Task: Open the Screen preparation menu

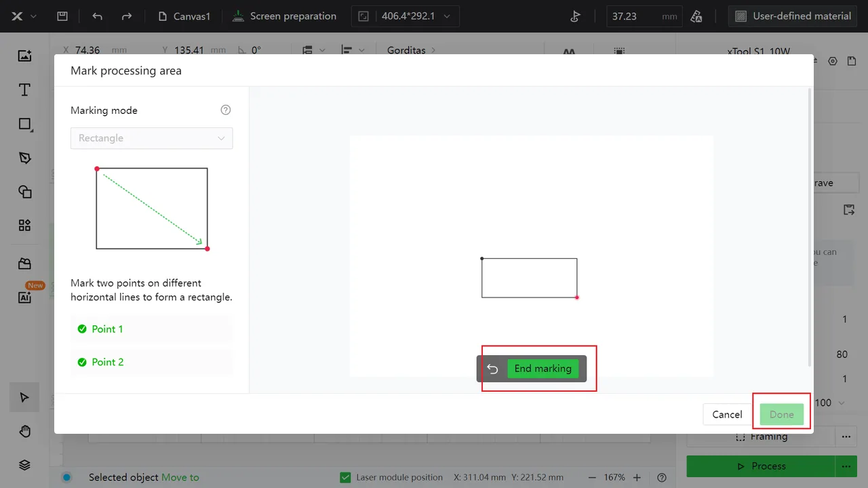Action: point(284,16)
